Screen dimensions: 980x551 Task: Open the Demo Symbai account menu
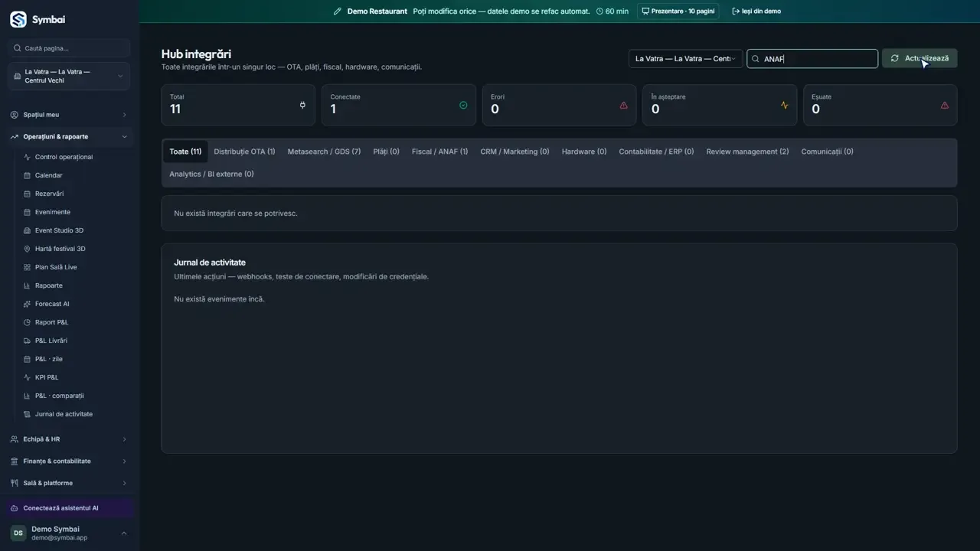click(69, 533)
